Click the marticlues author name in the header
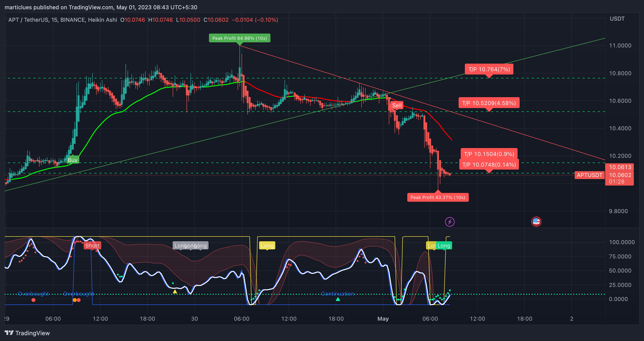This screenshot has height=341, width=644. pos(18,7)
